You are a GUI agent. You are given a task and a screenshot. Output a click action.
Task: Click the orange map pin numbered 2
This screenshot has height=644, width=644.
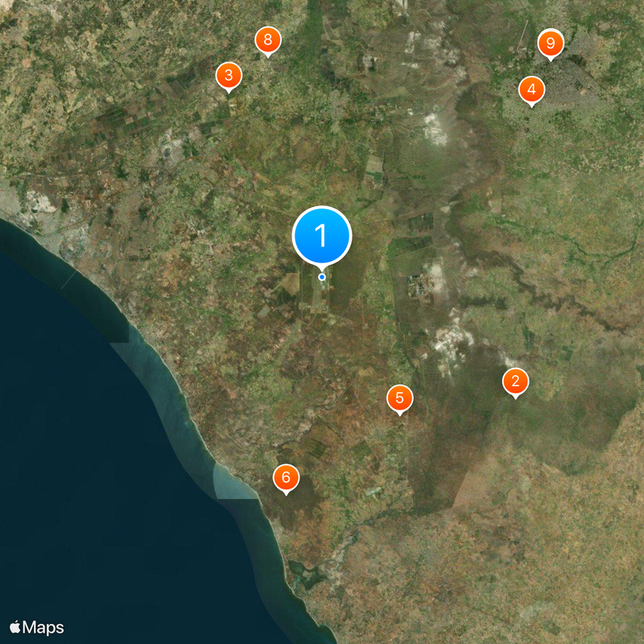(x=515, y=382)
